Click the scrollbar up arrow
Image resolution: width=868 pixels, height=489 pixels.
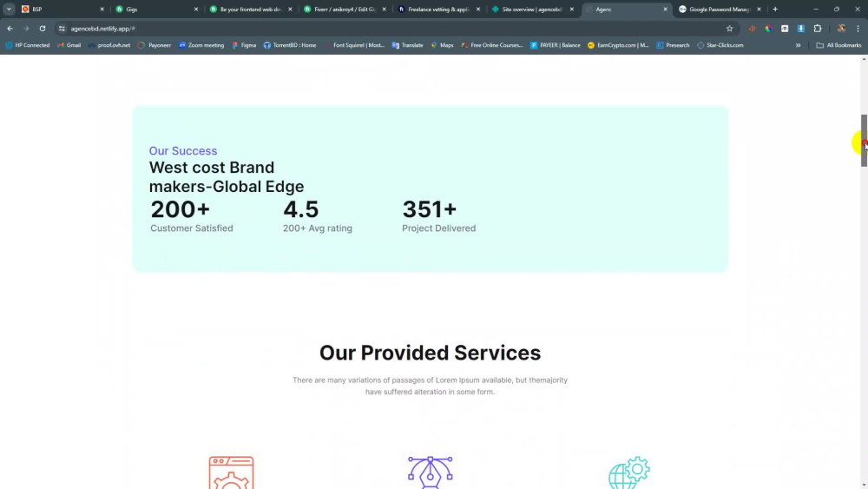pyautogui.click(x=864, y=58)
